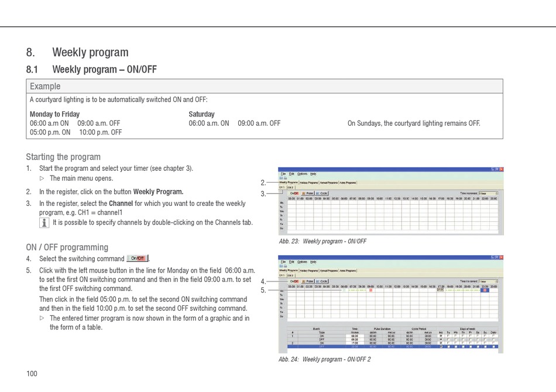Screen dimensions: 556x392
Task: Open the Help menu in the Abb. 23 window
Action: pos(314,174)
